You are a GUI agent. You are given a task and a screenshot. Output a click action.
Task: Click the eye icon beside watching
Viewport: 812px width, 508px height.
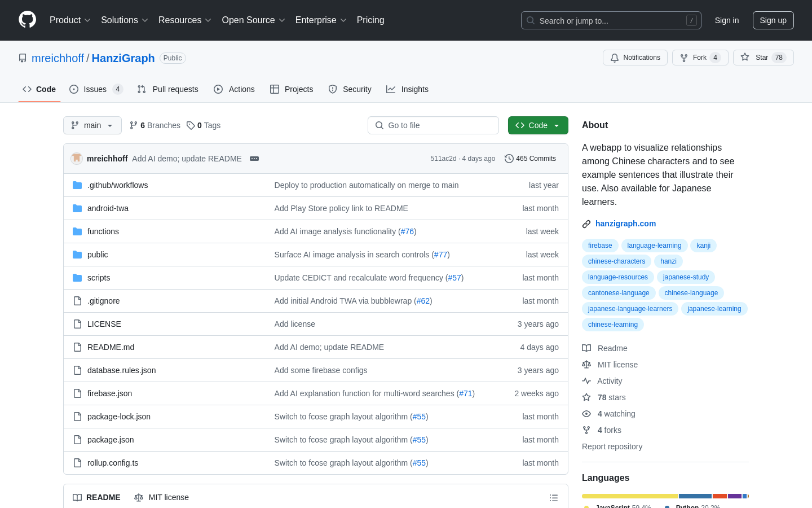coord(586,414)
